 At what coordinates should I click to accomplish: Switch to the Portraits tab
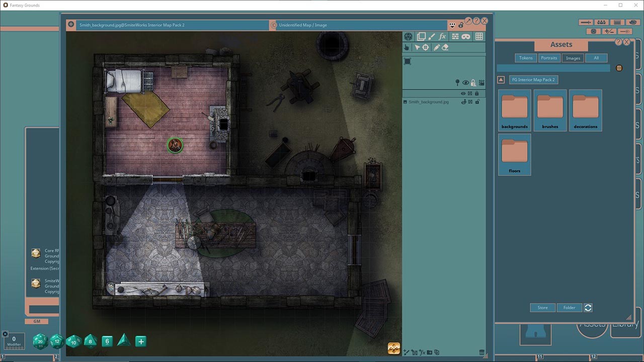click(x=549, y=58)
